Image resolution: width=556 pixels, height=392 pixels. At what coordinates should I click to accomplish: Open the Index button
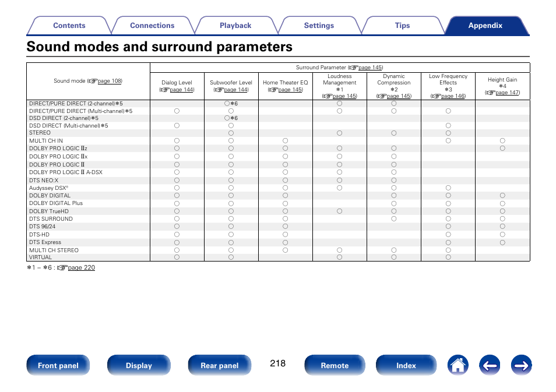(x=406, y=365)
